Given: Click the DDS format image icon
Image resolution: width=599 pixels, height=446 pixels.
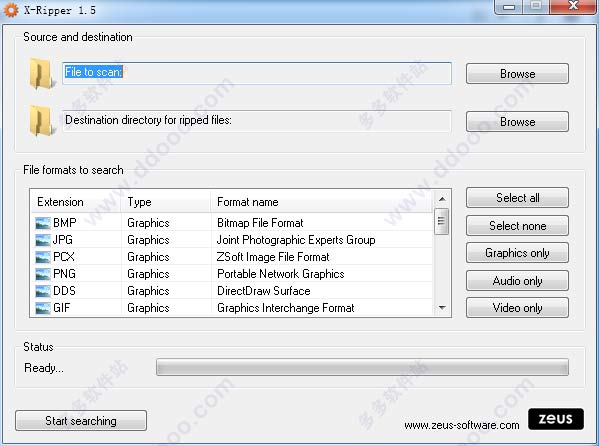Looking at the screenshot, I should click(42, 291).
